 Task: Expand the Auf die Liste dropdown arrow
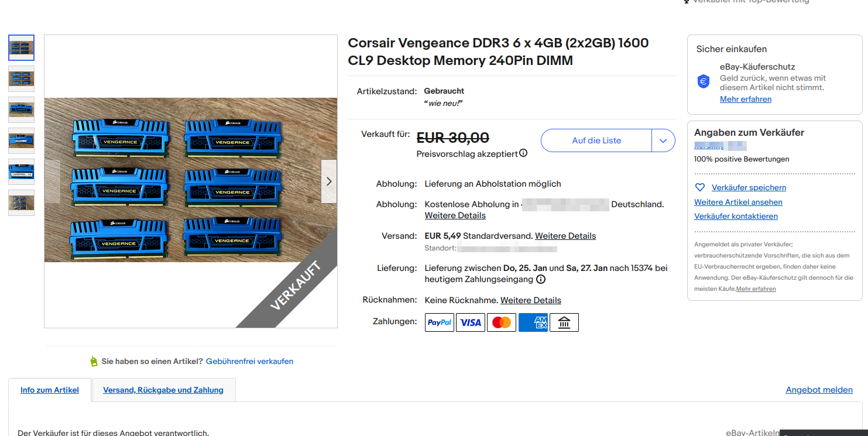point(663,140)
